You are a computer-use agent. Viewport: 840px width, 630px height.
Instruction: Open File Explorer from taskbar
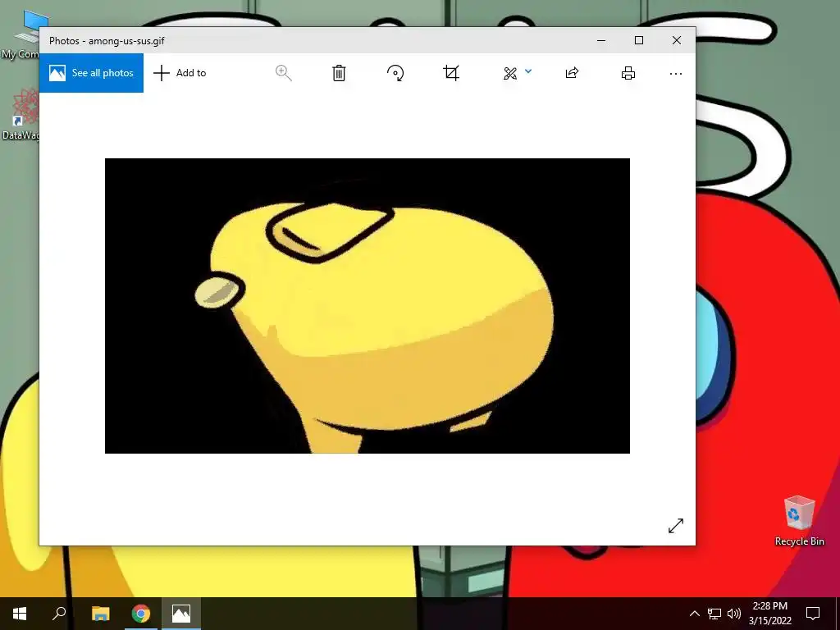click(x=100, y=614)
